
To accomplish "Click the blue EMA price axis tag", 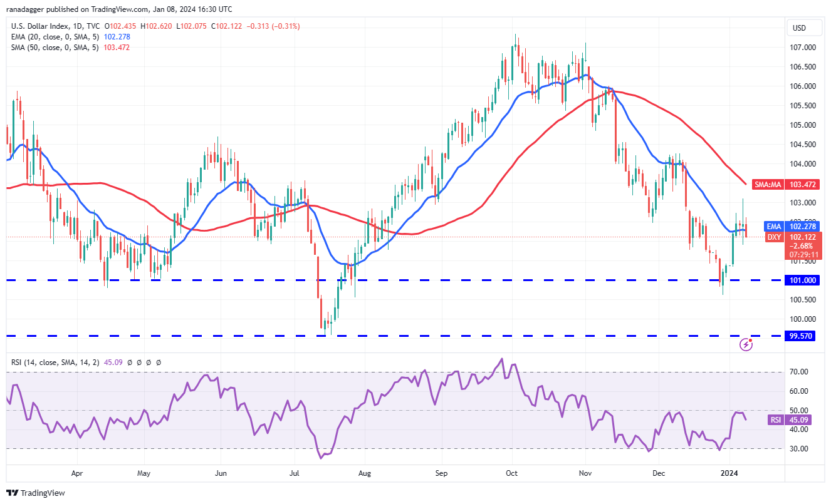I will pos(775,226).
